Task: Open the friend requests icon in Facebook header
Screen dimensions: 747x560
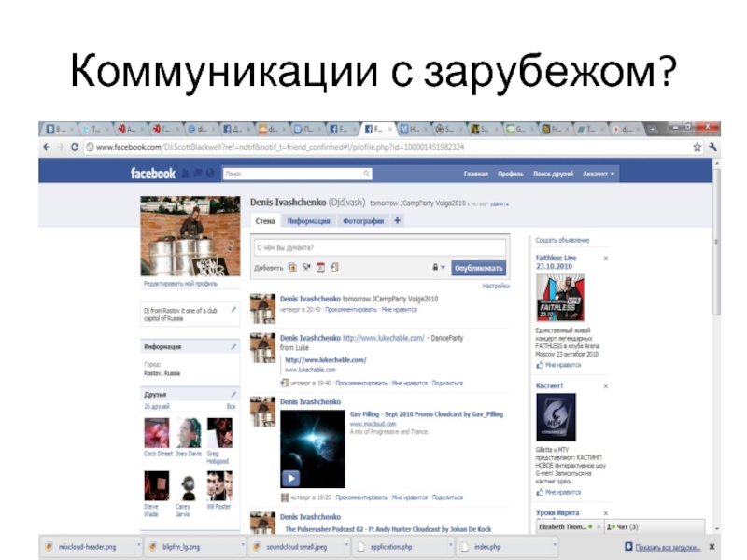Action: pyautogui.click(x=185, y=174)
